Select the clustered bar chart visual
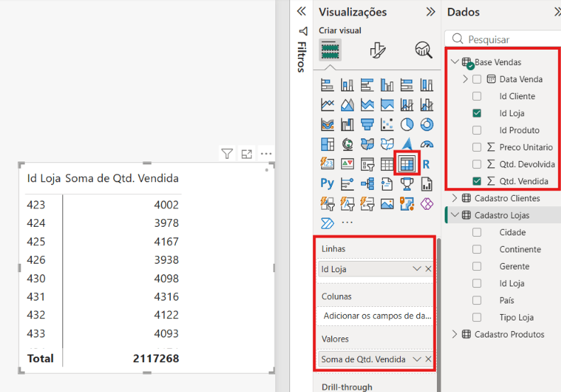The height and width of the screenshot is (392, 561). coord(367,85)
